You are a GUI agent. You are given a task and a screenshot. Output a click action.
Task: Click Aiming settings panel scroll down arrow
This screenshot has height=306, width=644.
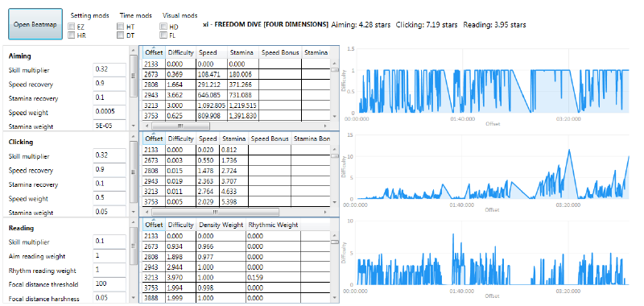[133, 126]
